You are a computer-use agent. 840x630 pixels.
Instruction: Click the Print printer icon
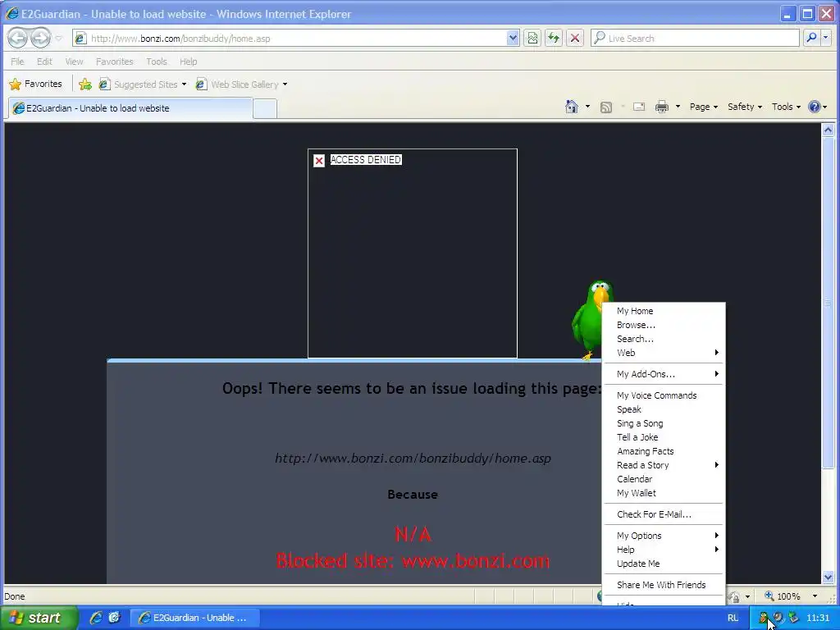click(x=662, y=107)
